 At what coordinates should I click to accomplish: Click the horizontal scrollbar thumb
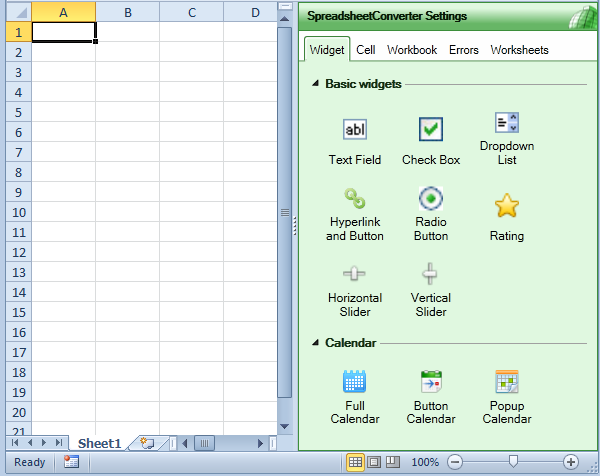click(204, 443)
